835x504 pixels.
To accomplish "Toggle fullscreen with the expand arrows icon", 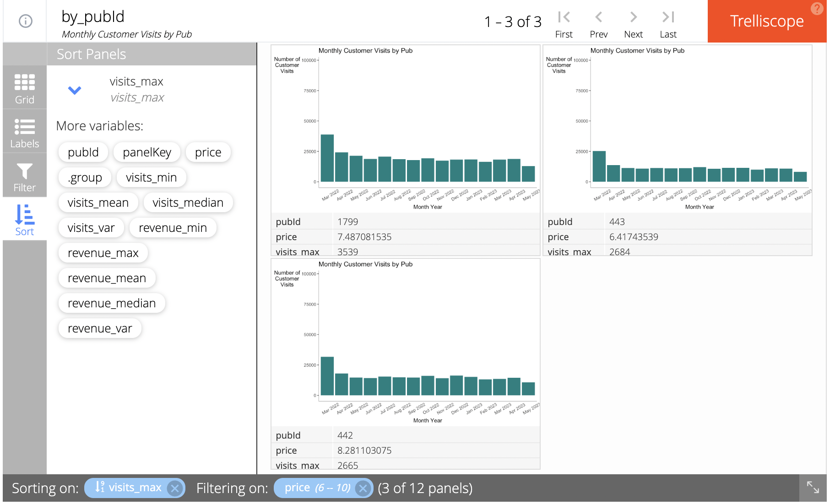I will [813, 488].
